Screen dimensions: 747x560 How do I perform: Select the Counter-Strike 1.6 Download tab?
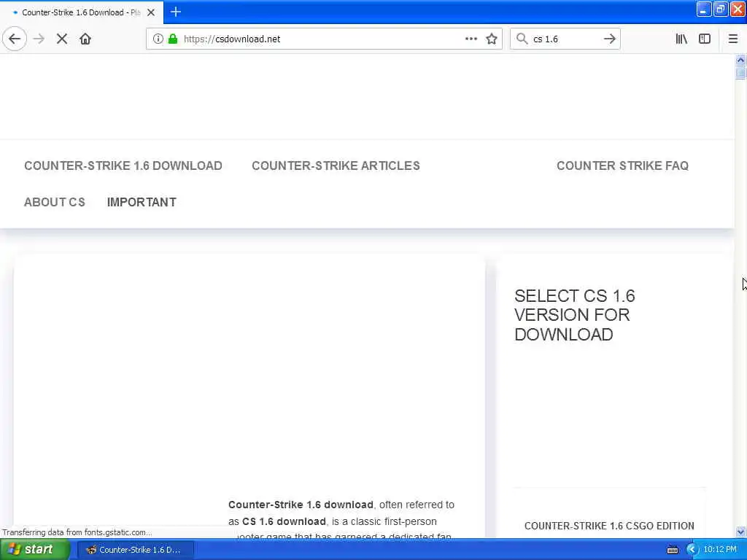pyautogui.click(x=81, y=12)
